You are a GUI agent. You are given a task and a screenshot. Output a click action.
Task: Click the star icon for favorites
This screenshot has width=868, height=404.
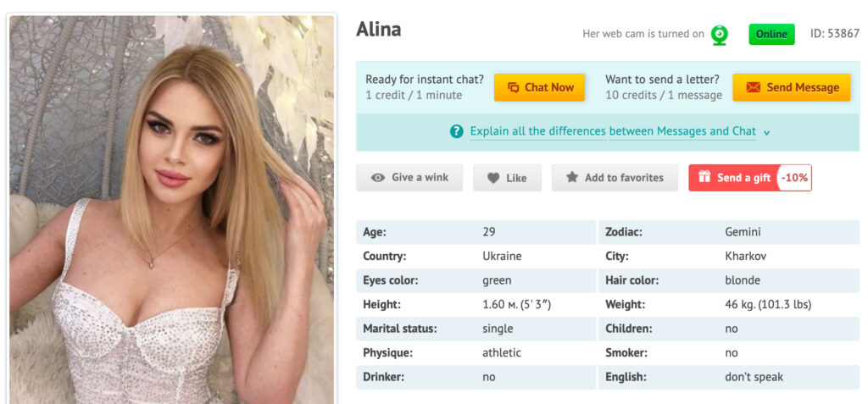[x=572, y=178]
